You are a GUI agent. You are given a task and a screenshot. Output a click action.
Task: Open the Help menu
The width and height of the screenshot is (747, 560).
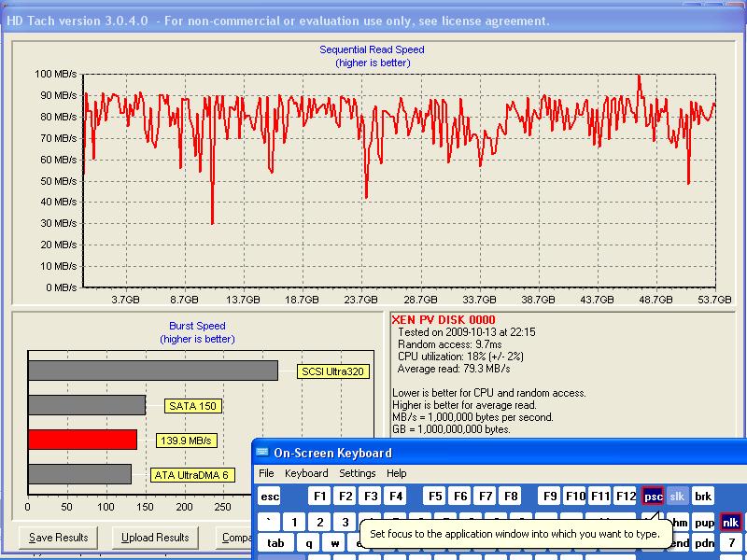click(397, 473)
